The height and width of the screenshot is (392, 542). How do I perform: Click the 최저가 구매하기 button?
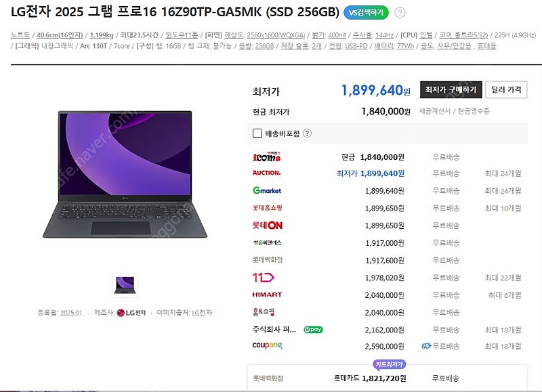tap(451, 90)
